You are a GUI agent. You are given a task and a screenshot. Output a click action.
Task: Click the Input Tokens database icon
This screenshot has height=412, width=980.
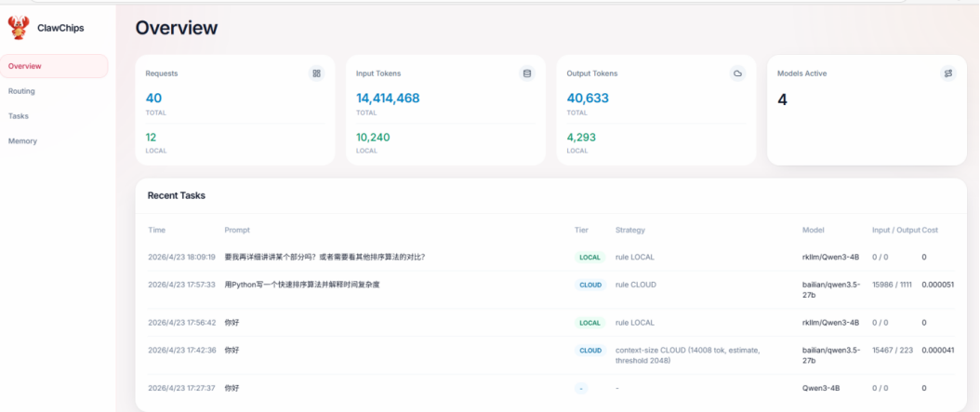[x=527, y=73]
